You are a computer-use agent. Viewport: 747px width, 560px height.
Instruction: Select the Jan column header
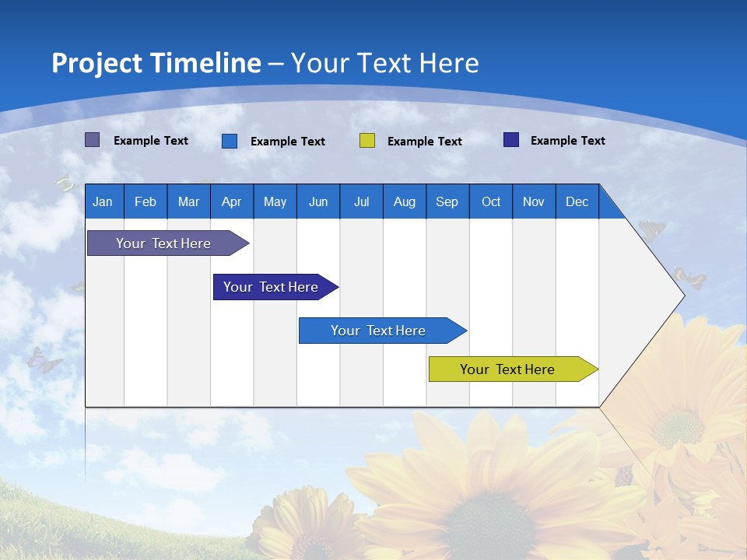[x=102, y=201]
